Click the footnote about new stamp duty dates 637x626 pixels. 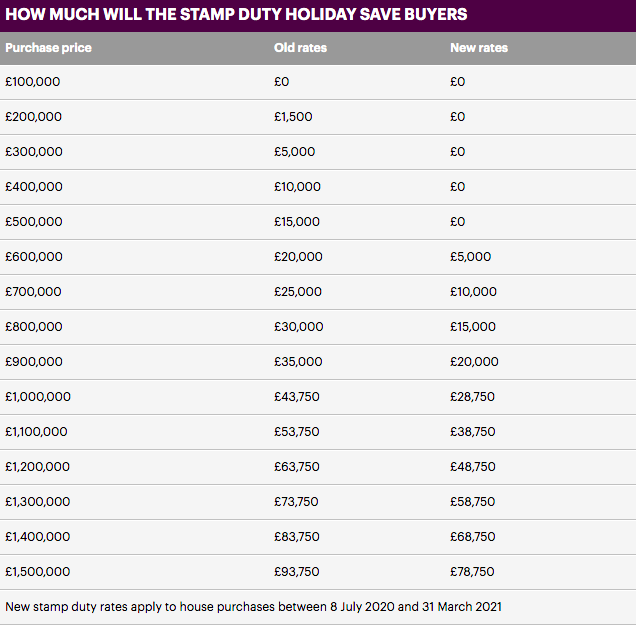coord(254,607)
